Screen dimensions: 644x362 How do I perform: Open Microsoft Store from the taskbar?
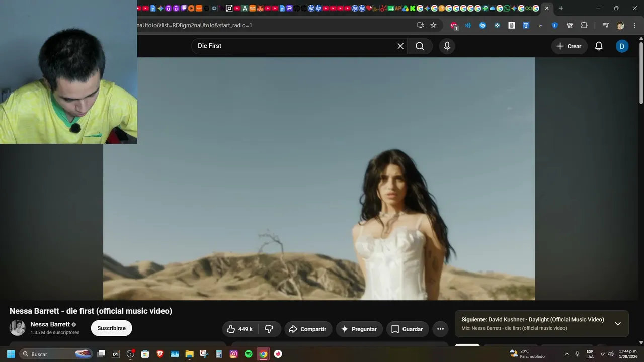[x=145, y=354]
